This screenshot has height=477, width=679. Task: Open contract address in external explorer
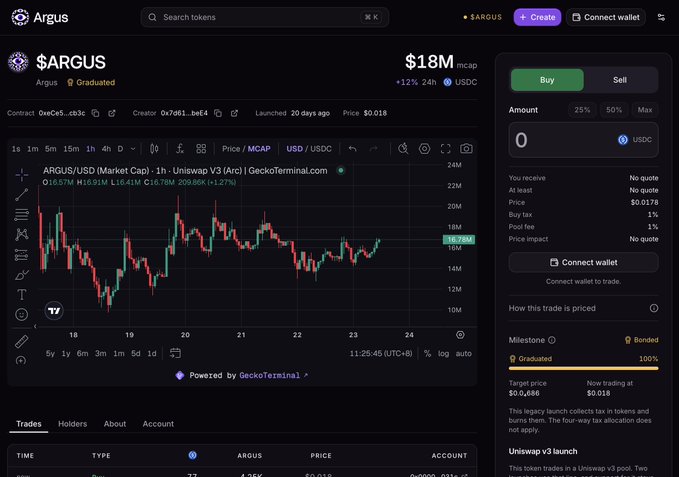(x=112, y=113)
